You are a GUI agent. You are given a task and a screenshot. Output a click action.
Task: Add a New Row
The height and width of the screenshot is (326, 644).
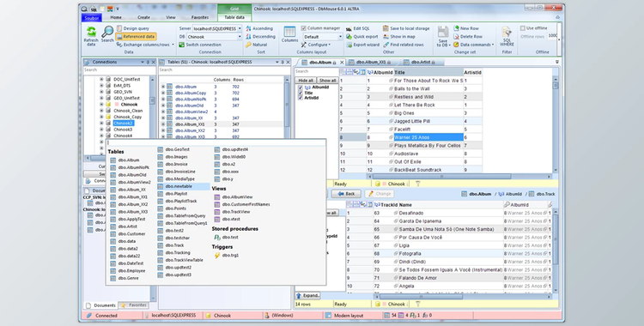click(x=466, y=28)
